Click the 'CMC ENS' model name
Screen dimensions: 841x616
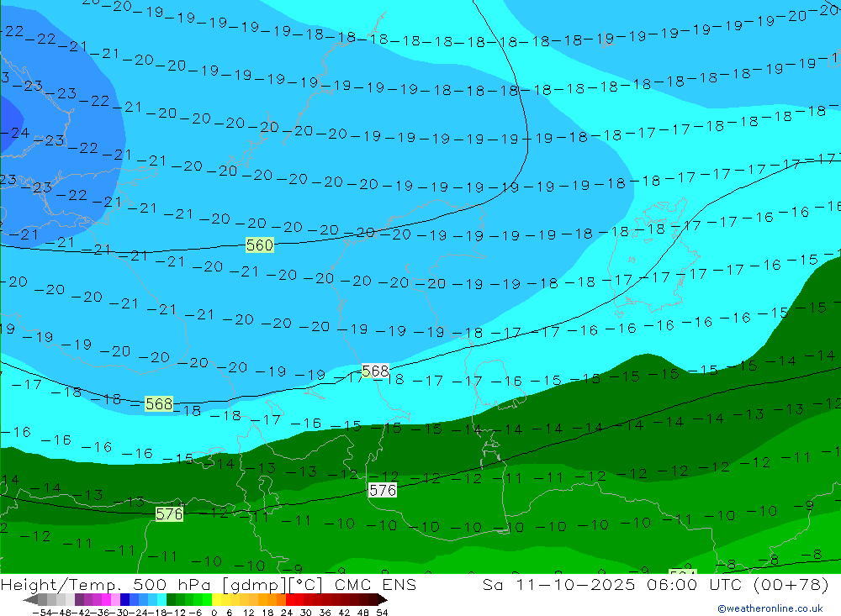(x=375, y=584)
